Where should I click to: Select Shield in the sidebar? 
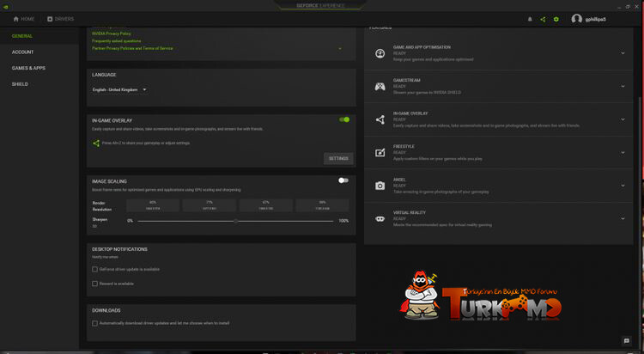click(20, 84)
